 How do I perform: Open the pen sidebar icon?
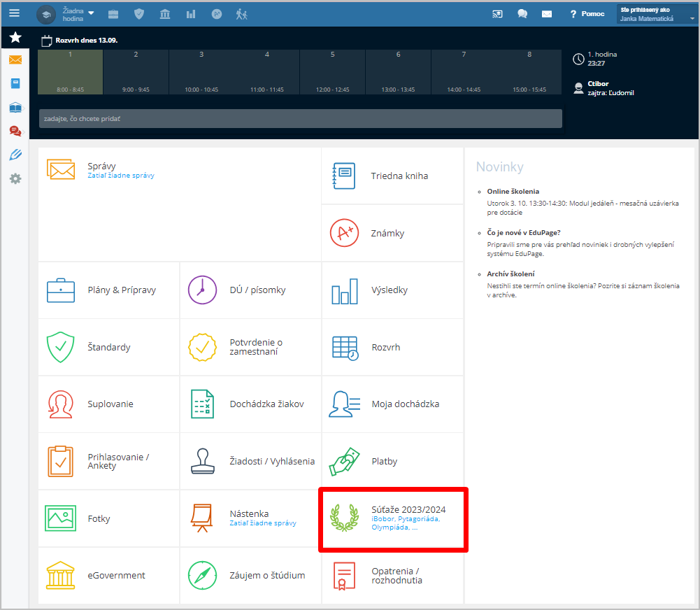[15, 155]
